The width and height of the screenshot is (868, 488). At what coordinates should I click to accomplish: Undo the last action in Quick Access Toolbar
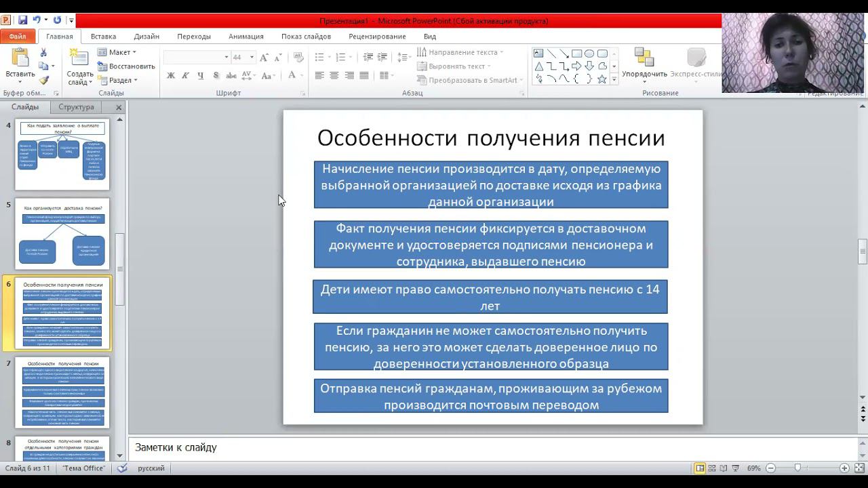coord(37,20)
